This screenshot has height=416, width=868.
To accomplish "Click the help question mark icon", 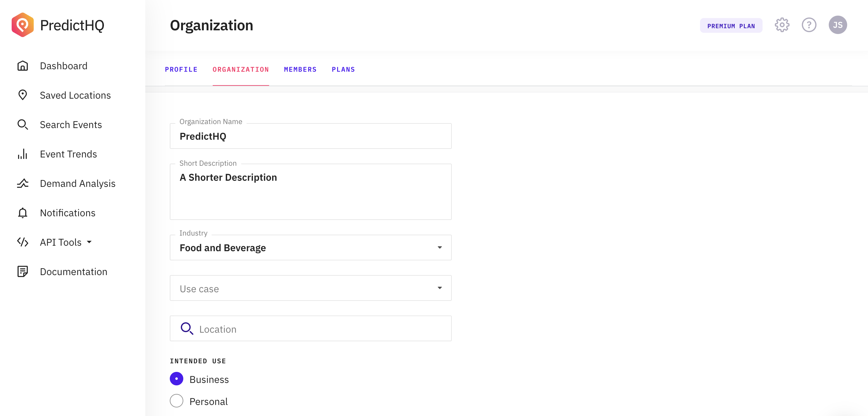I will pyautogui.click(x=809, y=25).
